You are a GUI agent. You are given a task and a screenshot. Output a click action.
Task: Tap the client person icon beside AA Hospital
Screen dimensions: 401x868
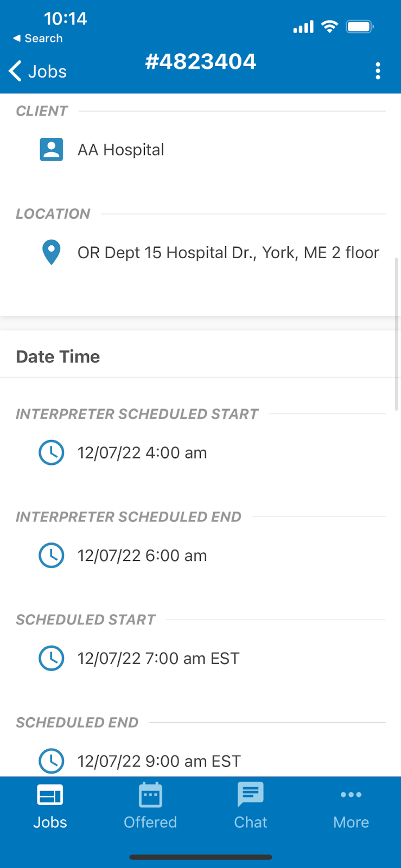point(52,150)
